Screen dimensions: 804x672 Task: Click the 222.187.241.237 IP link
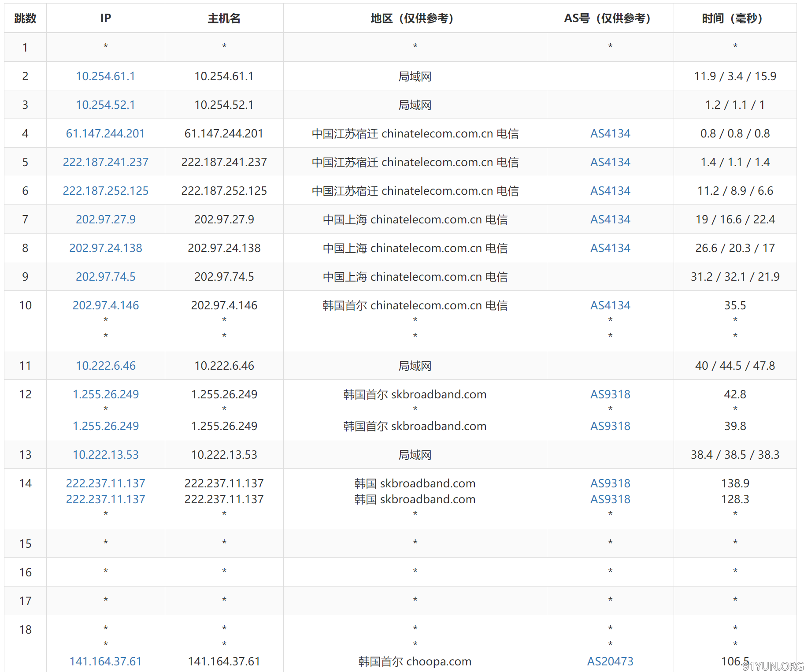coord(105,162)
